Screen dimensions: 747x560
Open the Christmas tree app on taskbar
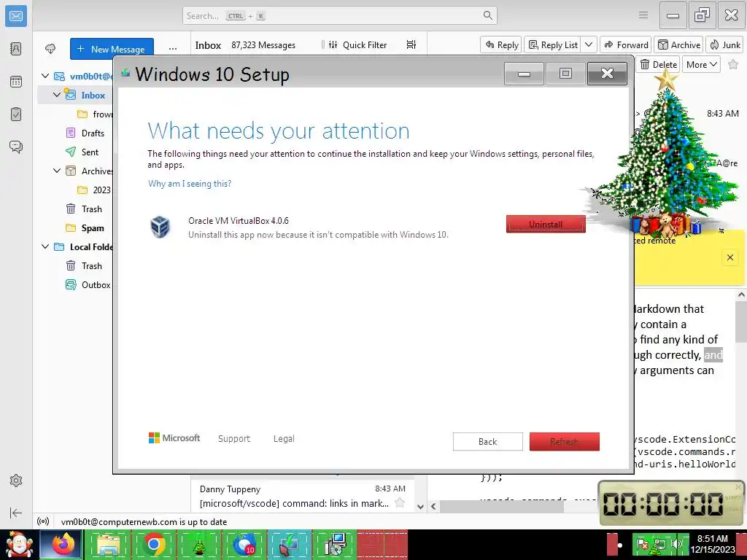click(x=199, y=545)
